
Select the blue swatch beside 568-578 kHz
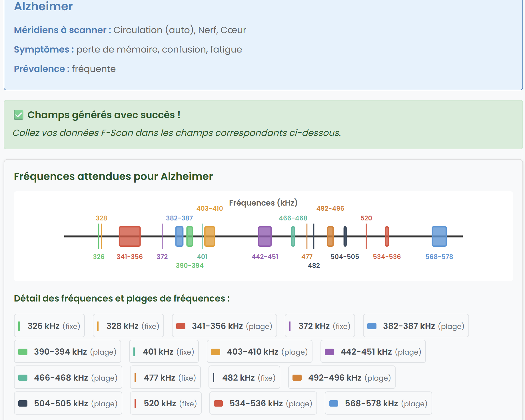tap(334, 403)
